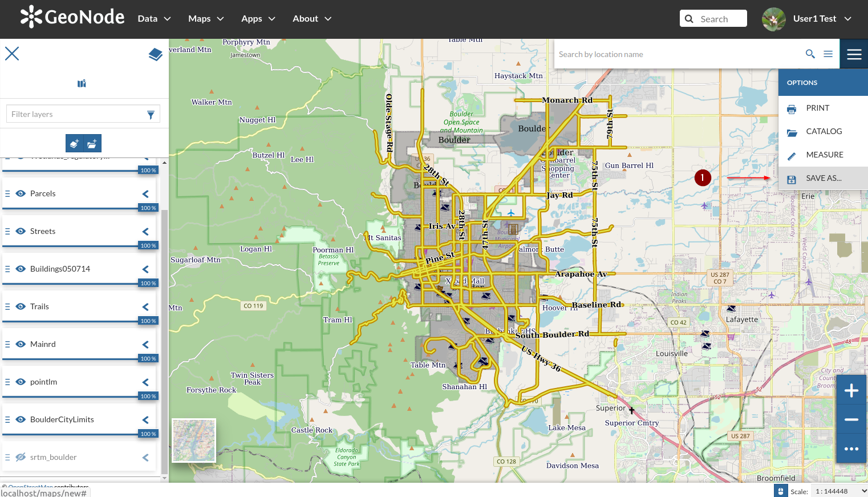Expand the Trails layer chevron
The image size is (868, 497).
click(145, 307)
